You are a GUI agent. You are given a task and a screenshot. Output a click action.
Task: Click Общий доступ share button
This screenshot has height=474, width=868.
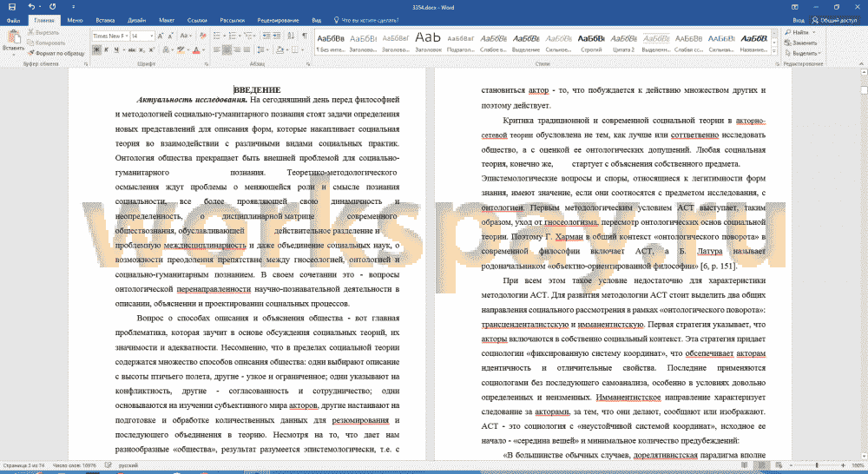835,20
